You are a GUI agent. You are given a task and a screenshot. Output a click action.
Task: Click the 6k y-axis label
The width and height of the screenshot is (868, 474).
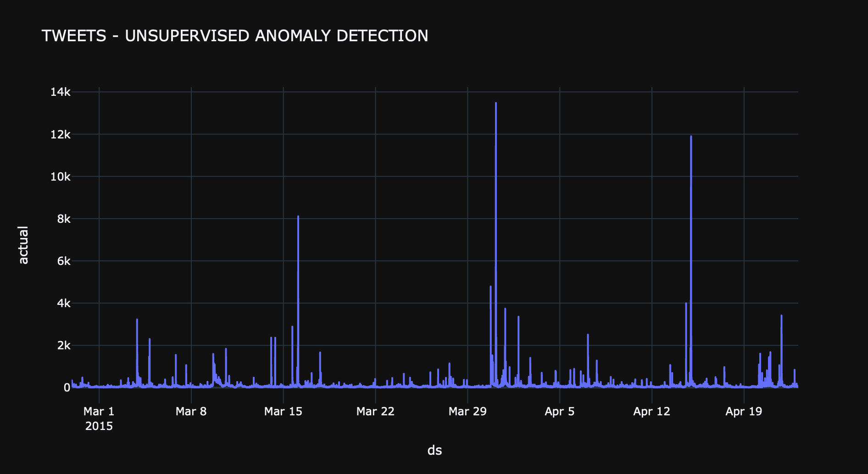[64, 261]
